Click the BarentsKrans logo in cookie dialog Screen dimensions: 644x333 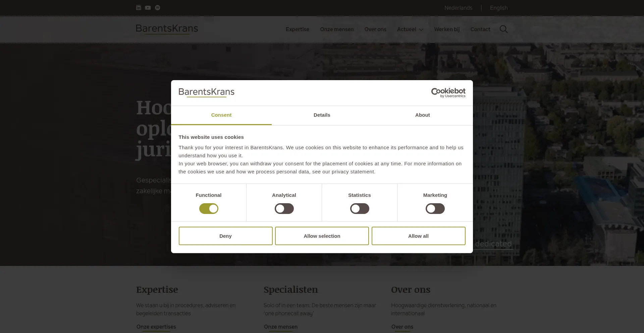pos(207,93)
